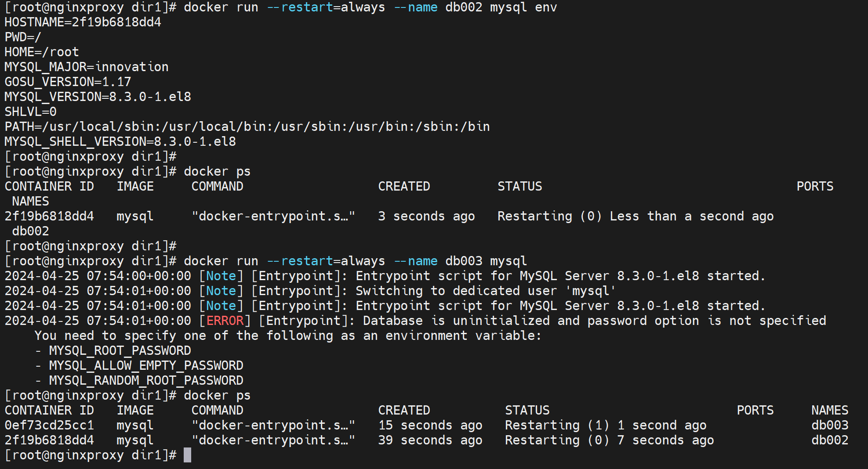Click the SHLVL=0 line
Image resolution: width=868 pixels, height=469 pixels.
pyautogui.click(x=31, y=112)
